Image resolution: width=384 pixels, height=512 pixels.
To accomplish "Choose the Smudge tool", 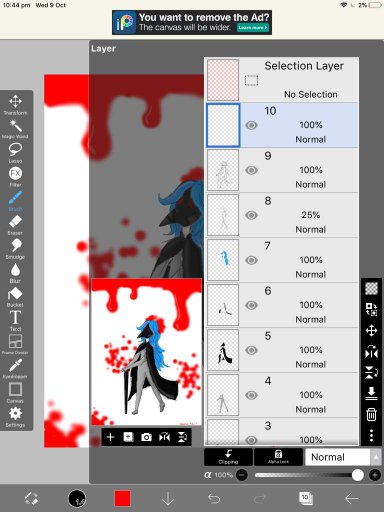I will pos(15,249).
